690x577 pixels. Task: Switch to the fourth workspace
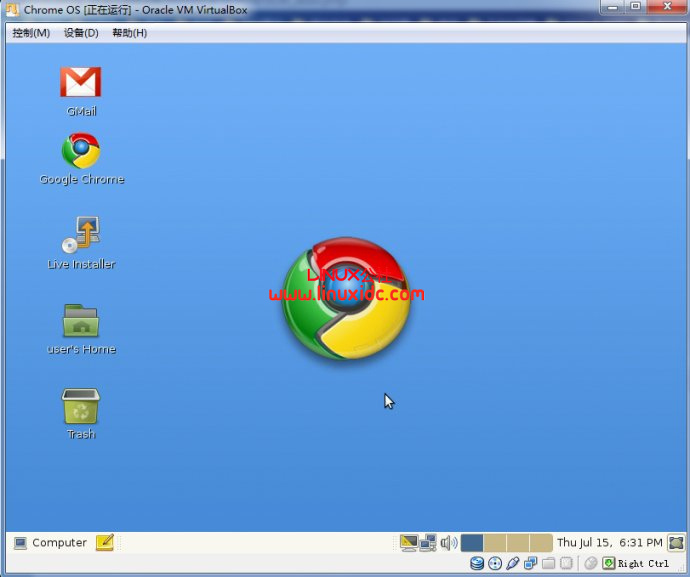tap(541, 543)
